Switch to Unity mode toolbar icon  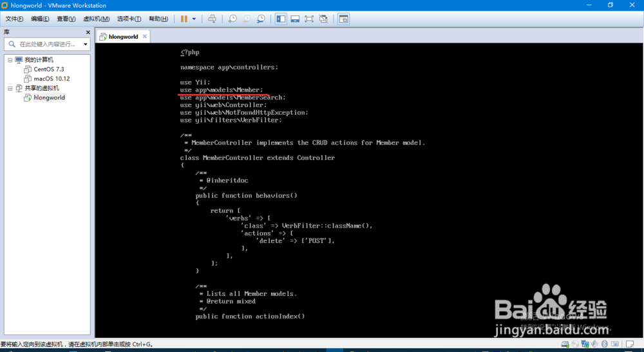[323, 19]
